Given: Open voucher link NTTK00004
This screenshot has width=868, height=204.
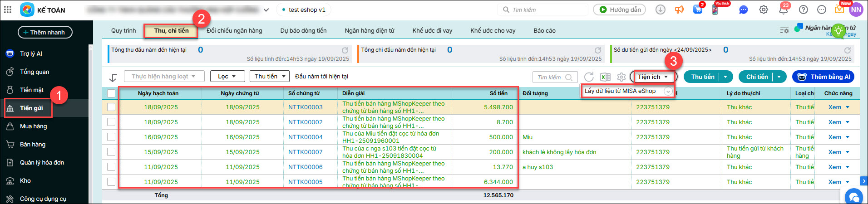Looking at the screenshot, I should (305, 137).
